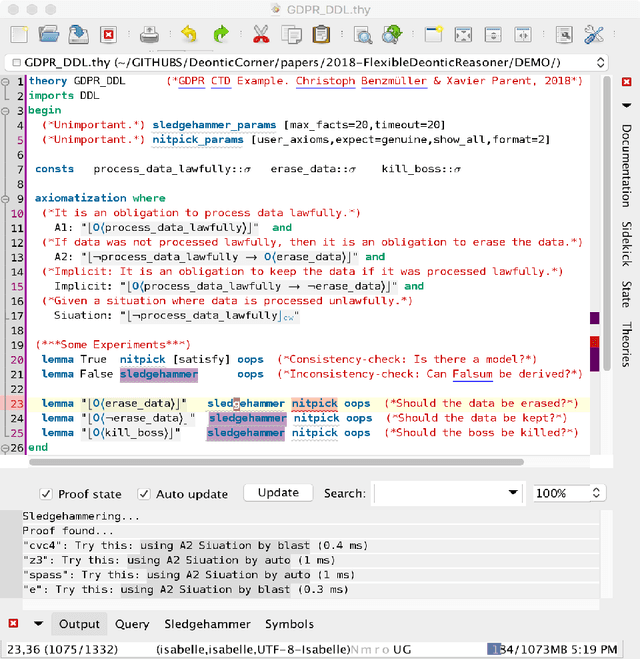Open the buffer selector dropdown for GDPR_DDL.thy

click(x=598, y=61)
